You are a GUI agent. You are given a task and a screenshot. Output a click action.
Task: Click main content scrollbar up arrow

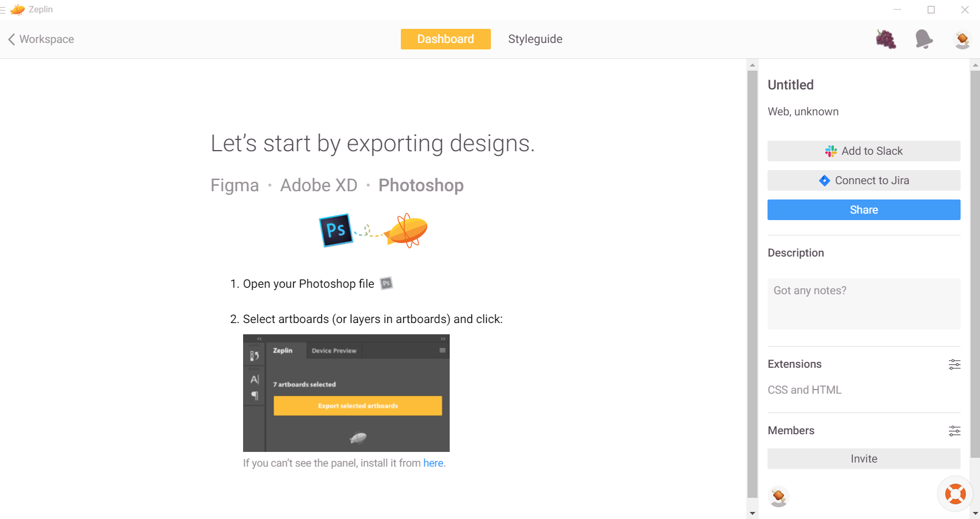pyautogui.click(x=752, y=65)
